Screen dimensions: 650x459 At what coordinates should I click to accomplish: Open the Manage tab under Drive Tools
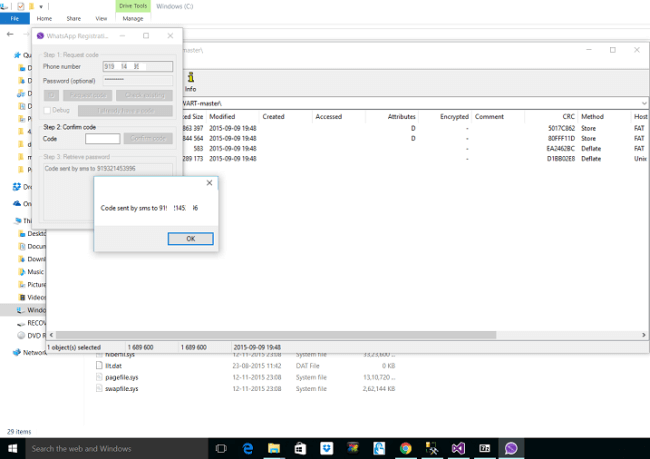point(133,19)
